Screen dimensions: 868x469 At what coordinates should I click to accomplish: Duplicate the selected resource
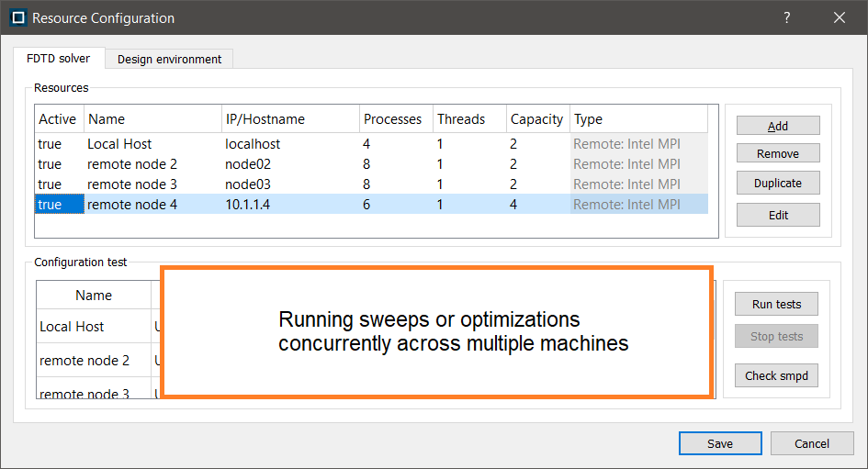[x=777, y=183]
